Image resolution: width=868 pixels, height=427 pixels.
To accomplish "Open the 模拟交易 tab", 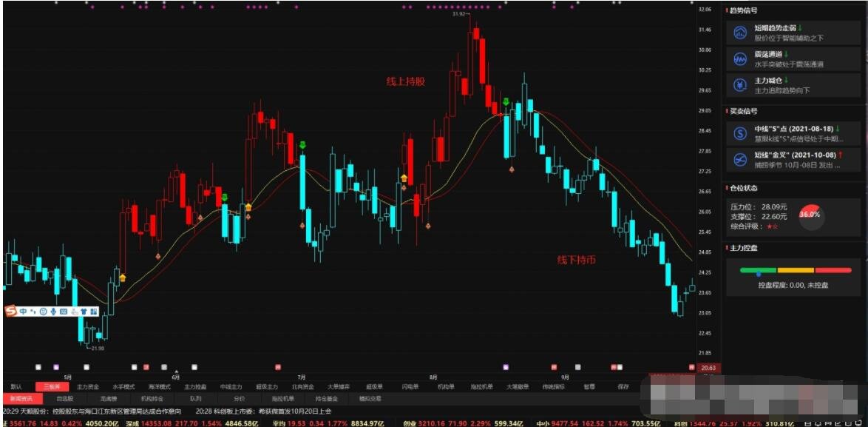I will pos(370,397).
